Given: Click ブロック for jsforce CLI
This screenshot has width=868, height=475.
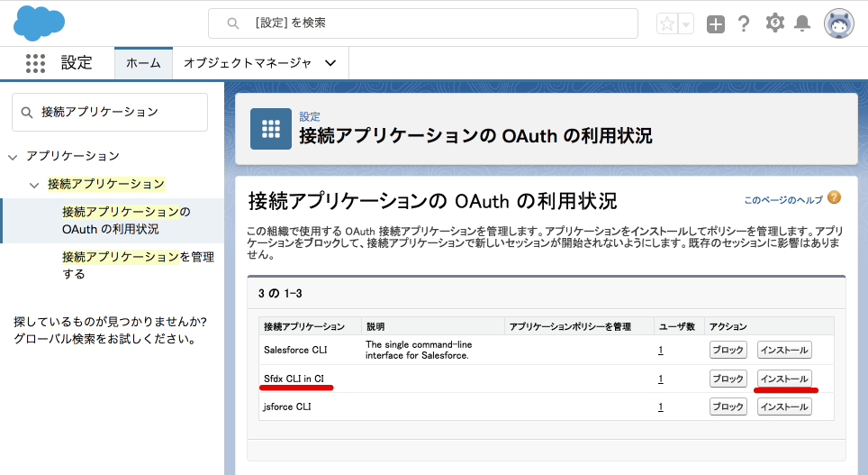Looking at the screenshot, I should (x=728, y=406).
